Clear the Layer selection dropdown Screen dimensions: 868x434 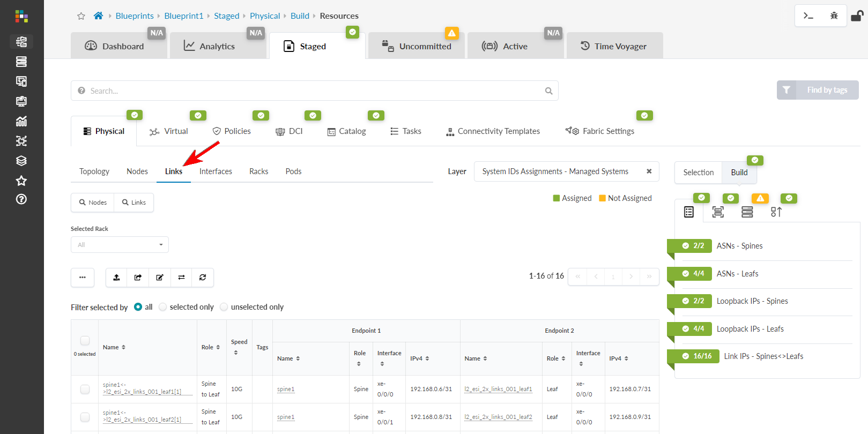[649, 171]
